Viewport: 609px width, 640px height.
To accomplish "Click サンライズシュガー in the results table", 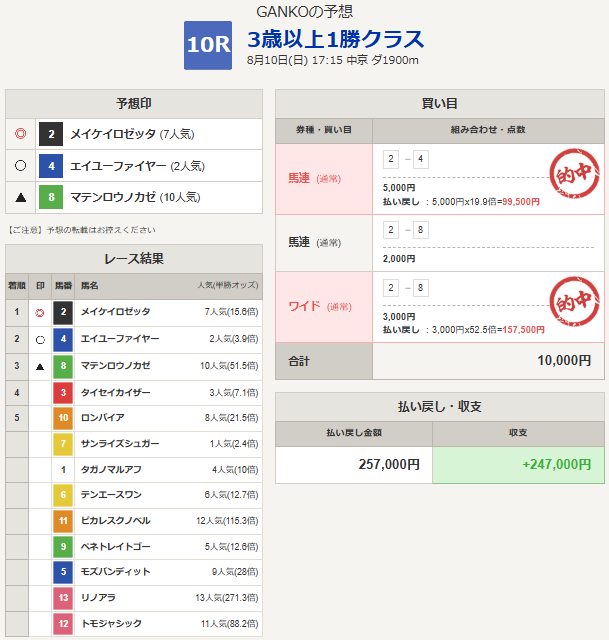I will (120, 444).
